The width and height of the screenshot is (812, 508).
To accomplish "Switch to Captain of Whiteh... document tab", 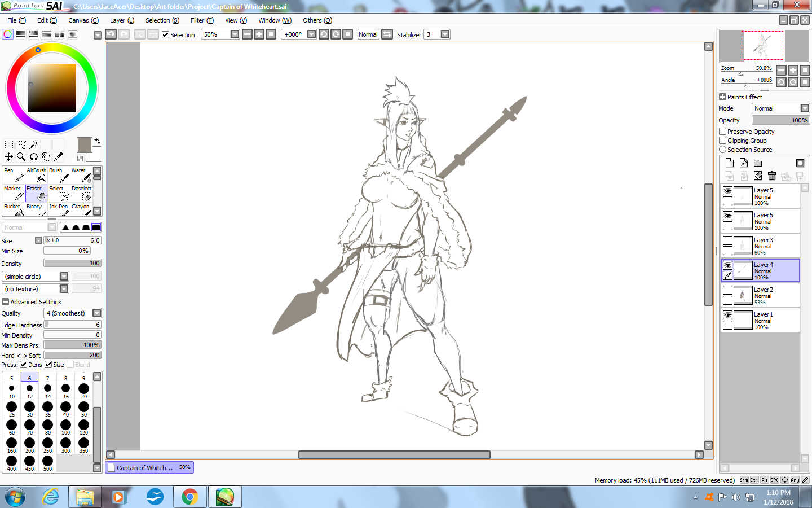I will click(x=149, y=467).
